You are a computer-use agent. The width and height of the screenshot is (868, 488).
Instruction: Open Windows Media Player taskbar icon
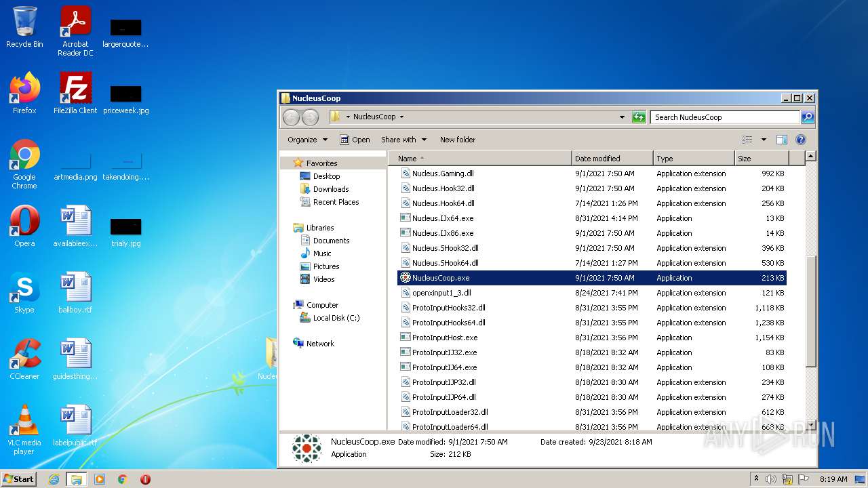[x=100, y=479]
